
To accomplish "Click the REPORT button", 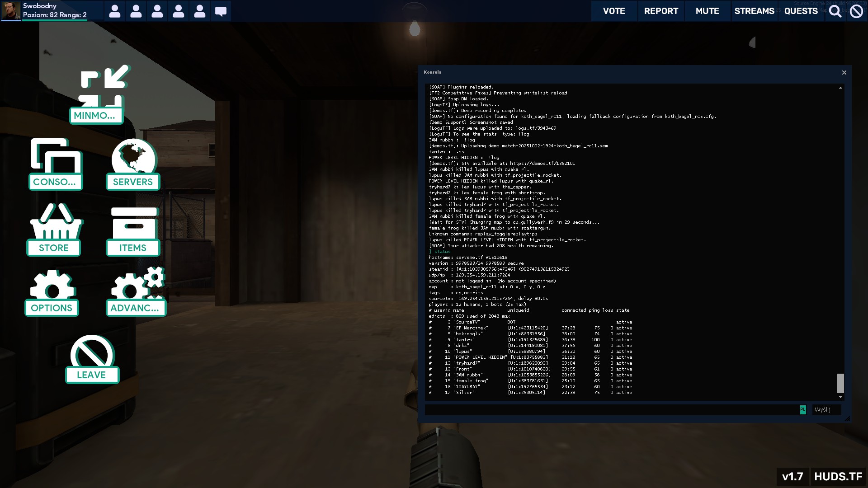I will point(661,11).
